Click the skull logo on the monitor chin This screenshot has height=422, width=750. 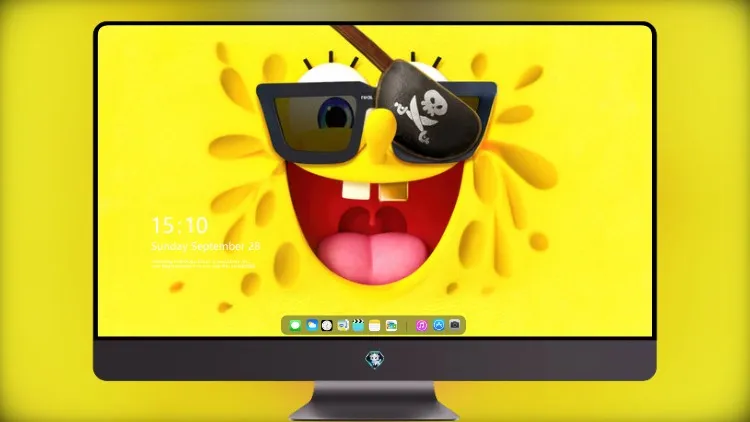(375, 360)
